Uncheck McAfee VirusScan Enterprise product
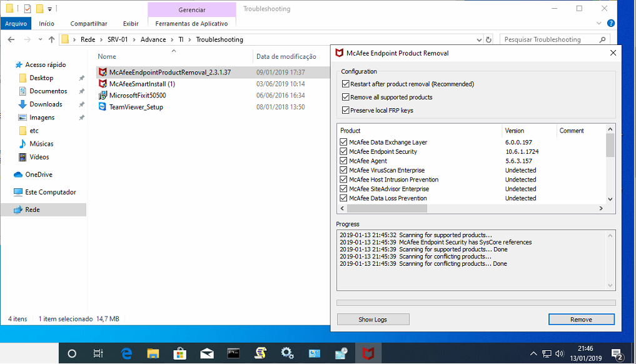The image size is (636, 364). click(343, 170)
